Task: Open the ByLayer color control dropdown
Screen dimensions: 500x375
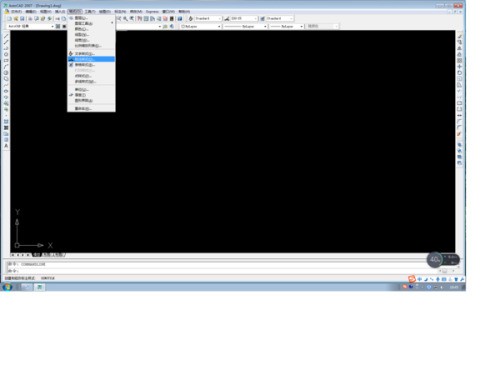Action: (x=201, y=26)
